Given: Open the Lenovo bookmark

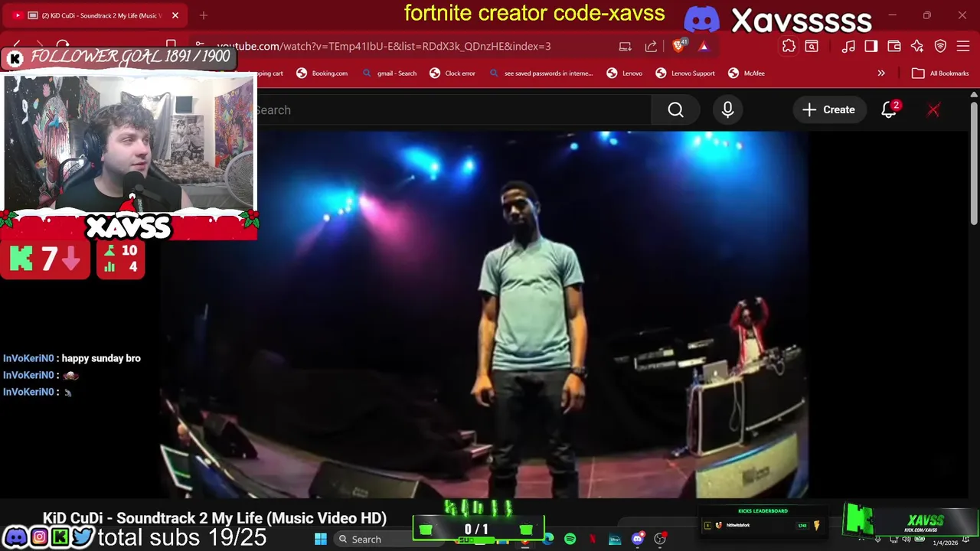Looking at the screenshot, I should [x=624, y=73].
